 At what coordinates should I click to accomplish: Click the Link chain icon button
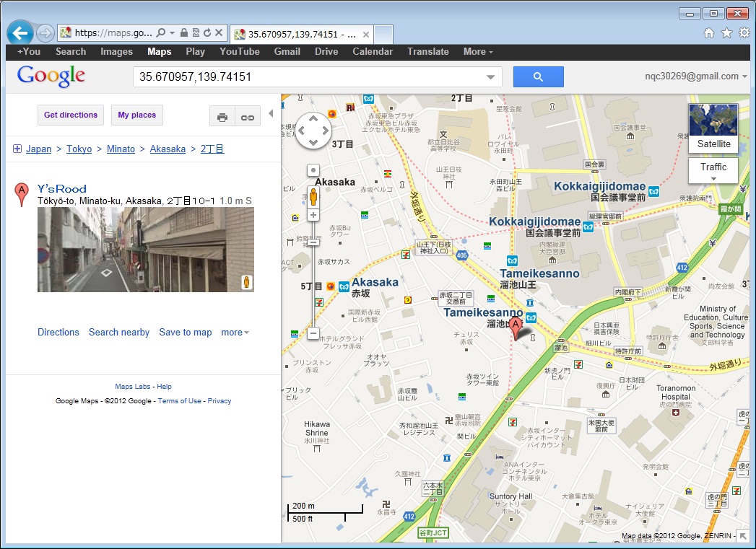(248, 116)
